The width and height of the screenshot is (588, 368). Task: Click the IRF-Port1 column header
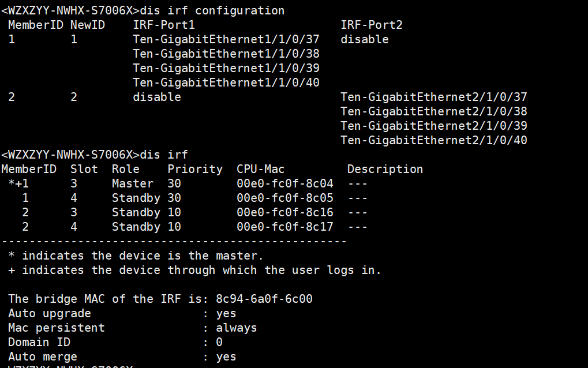[x=164, y=25]
